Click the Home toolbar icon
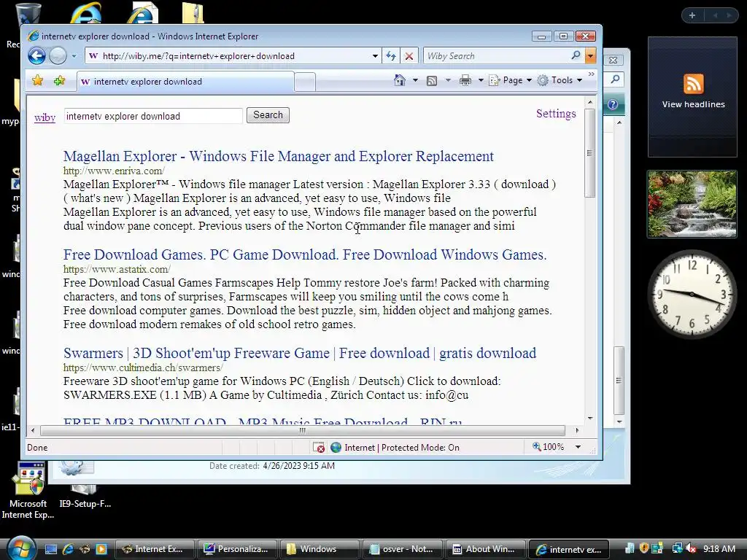This screenshot has width=747, height=560. [400, 80]
